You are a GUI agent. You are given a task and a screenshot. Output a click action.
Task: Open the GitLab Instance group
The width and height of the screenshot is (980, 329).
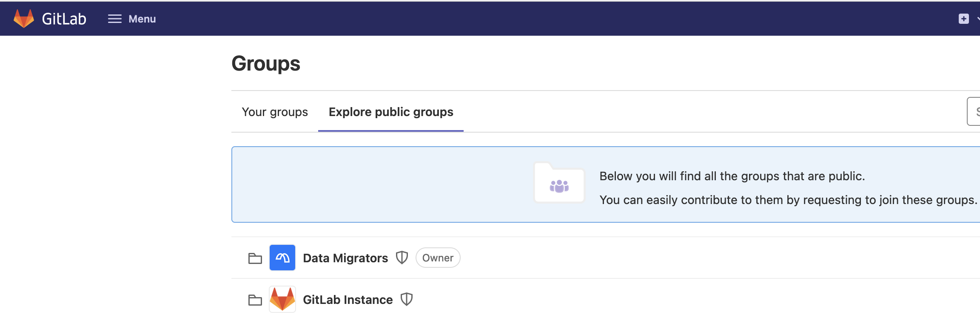(x=348, y=300)
